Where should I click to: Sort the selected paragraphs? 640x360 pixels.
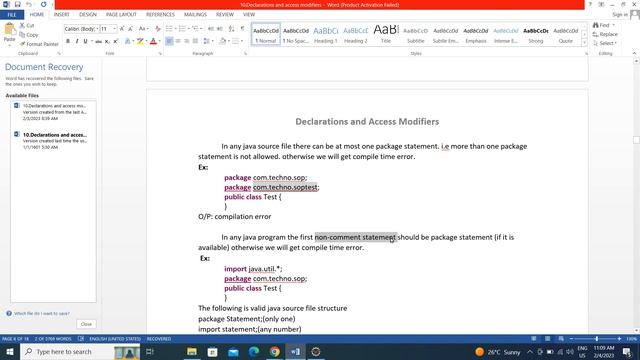click(231, 29)
